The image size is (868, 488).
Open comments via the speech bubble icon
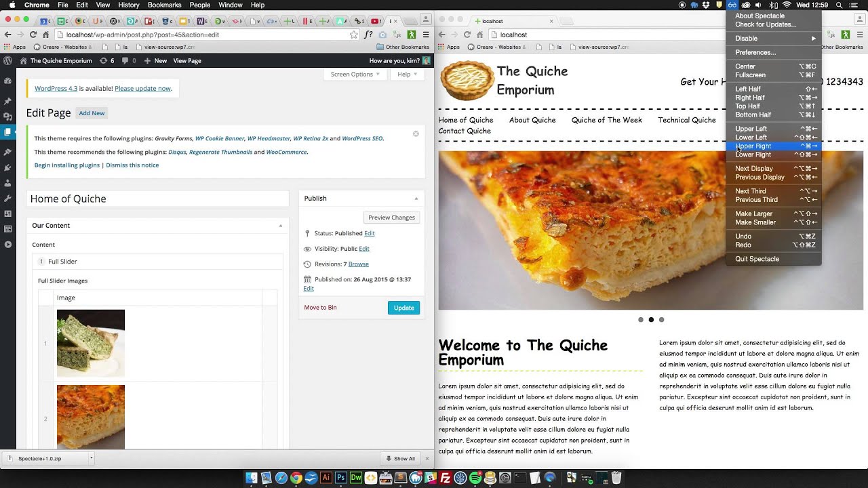[124, 60]
